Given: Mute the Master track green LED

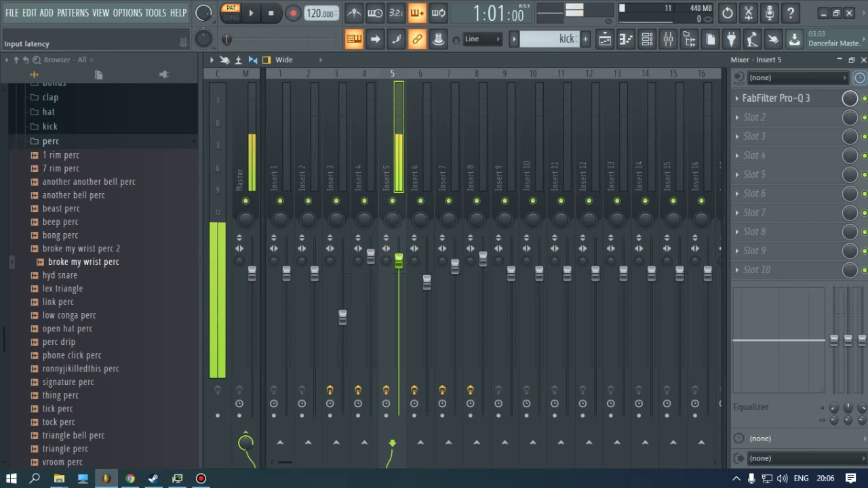Looking at the screenshot, I should pyautogui.click(x=245, y=201).
